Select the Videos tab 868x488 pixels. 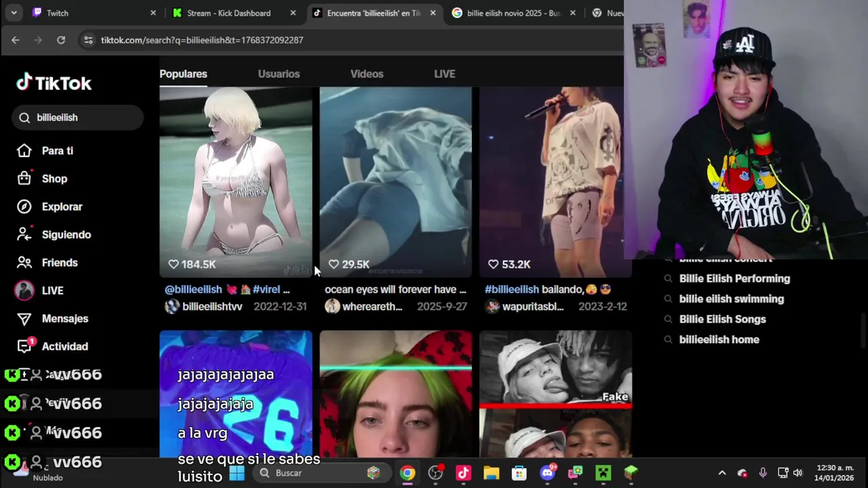(x=367, y=74)
